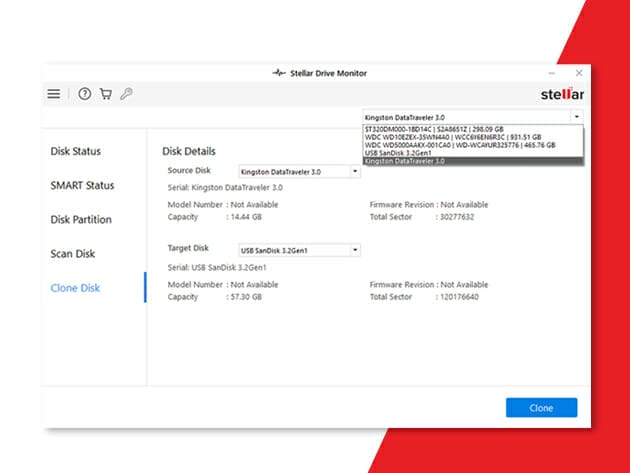This screenshot has width=630, height=473.
Task: Minimize the Stellar Drive Monitor window
Action: [553, 73]
